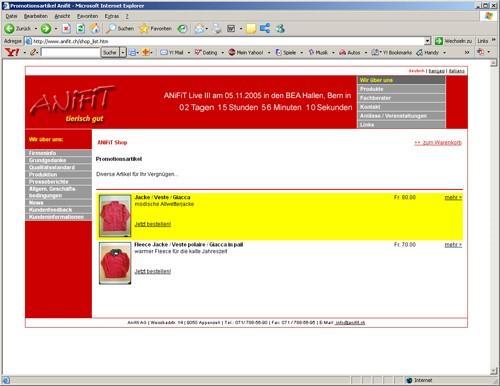Viewport: 500px width, 386px height.
Task: Click the Yahoo! logo icon
Action: tap(12, 52)
